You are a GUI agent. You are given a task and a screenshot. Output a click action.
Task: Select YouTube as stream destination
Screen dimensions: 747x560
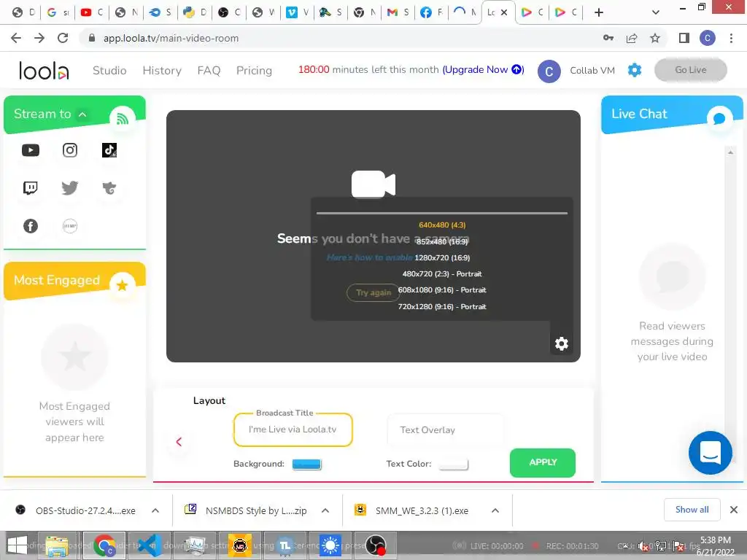coord(31,150)
